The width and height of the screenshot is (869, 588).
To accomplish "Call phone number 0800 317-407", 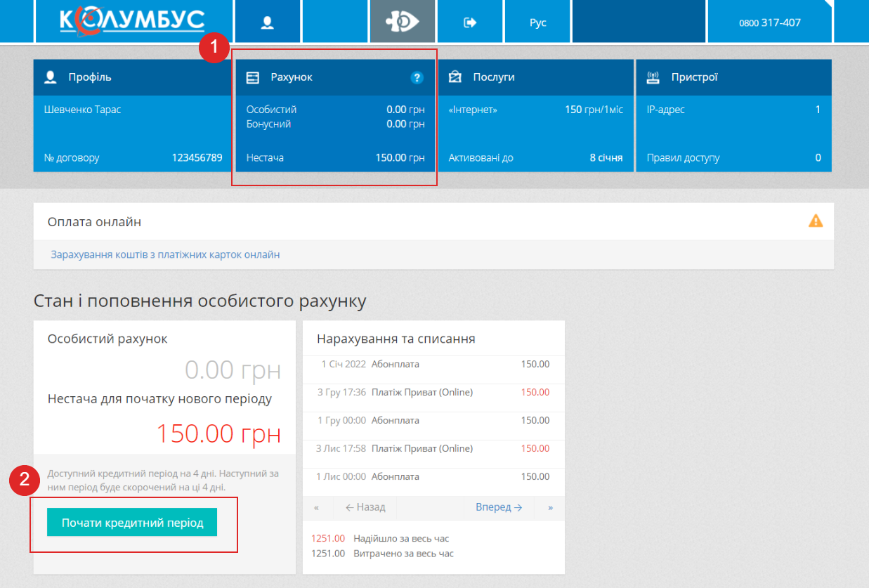I will point(769,22).
